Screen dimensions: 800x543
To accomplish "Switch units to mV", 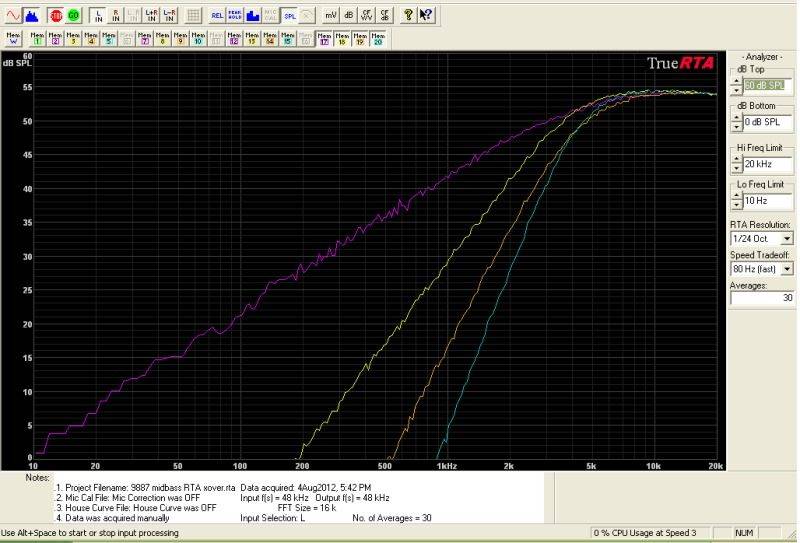I will 331,15.
